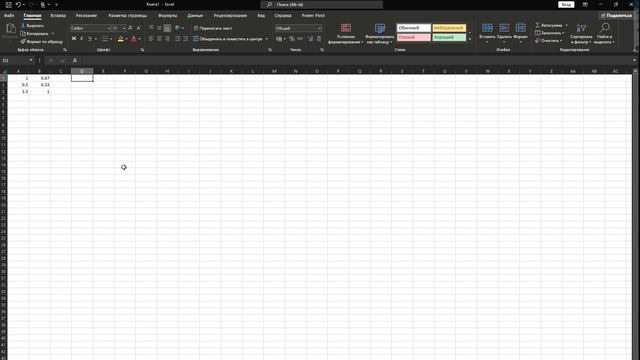Expand the font color dropdown arrow
This screenshot has width=640, height=360.
[x=140, y=39]
